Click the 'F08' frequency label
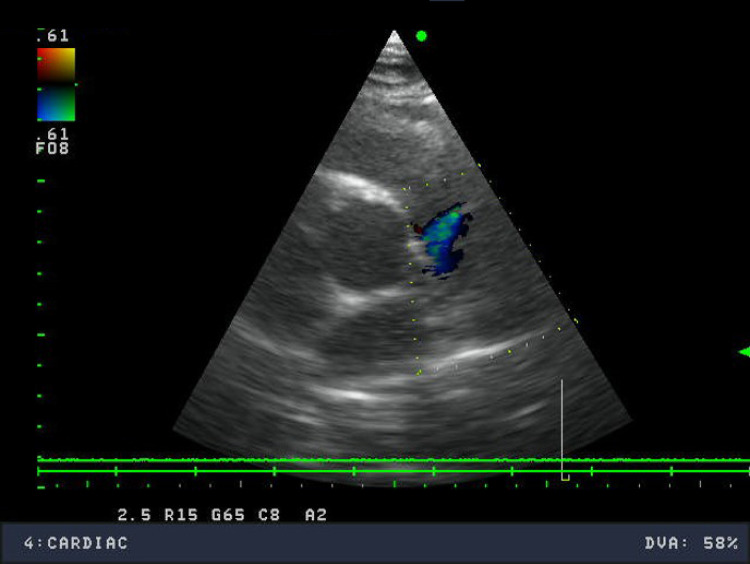This screenshot has width=750, height=564. tap(52, 148)
